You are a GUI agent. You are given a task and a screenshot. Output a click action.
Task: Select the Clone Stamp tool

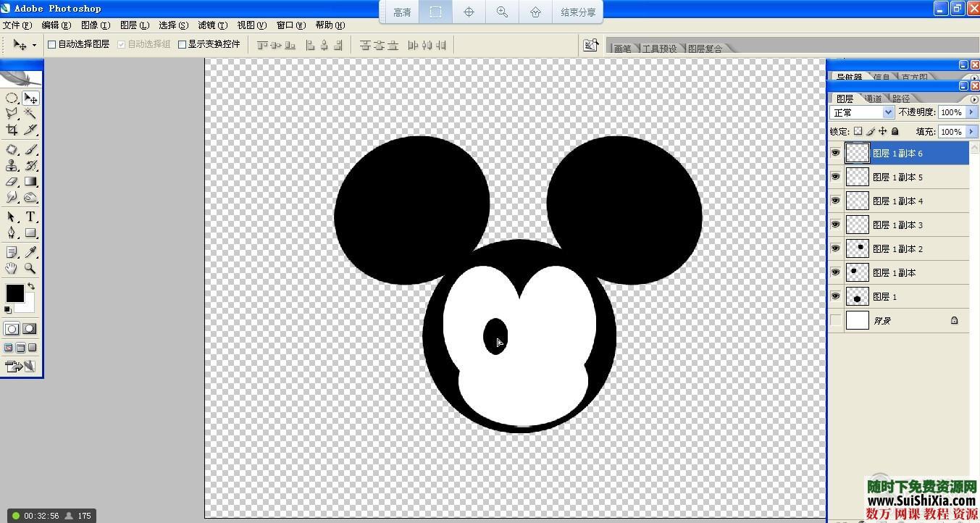pos(12,166)
